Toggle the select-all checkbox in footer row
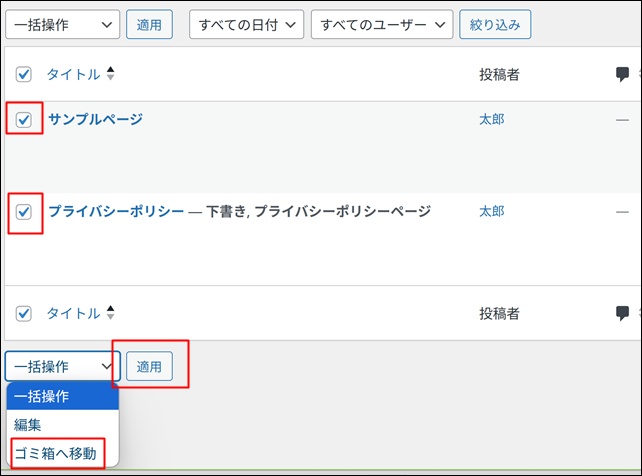 (x=24, y=314)
